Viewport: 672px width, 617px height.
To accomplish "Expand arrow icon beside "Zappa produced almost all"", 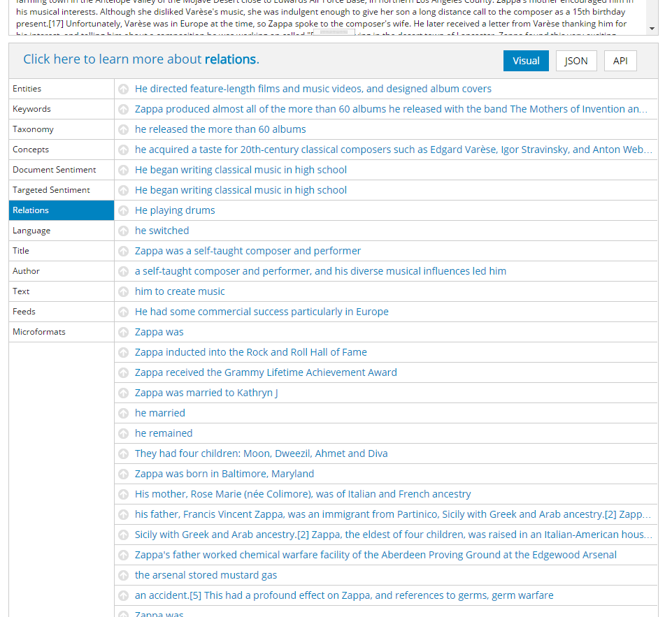I will [124, 109].
